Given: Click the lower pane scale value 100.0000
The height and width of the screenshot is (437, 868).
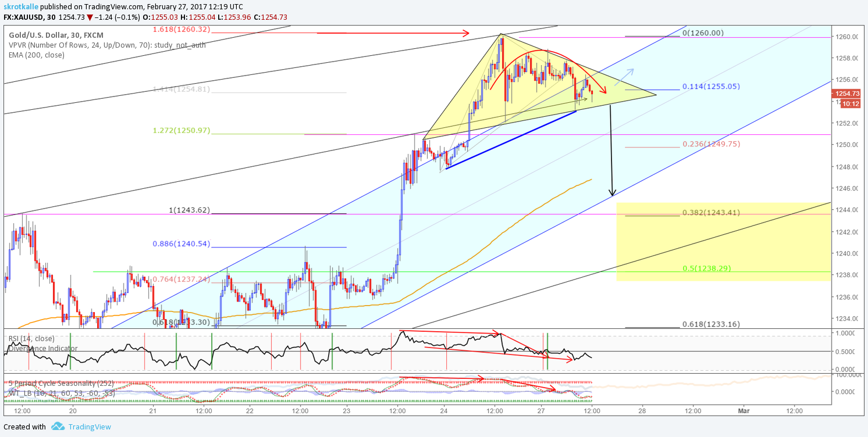Looking at the screenshot, I should pos(848,375).
